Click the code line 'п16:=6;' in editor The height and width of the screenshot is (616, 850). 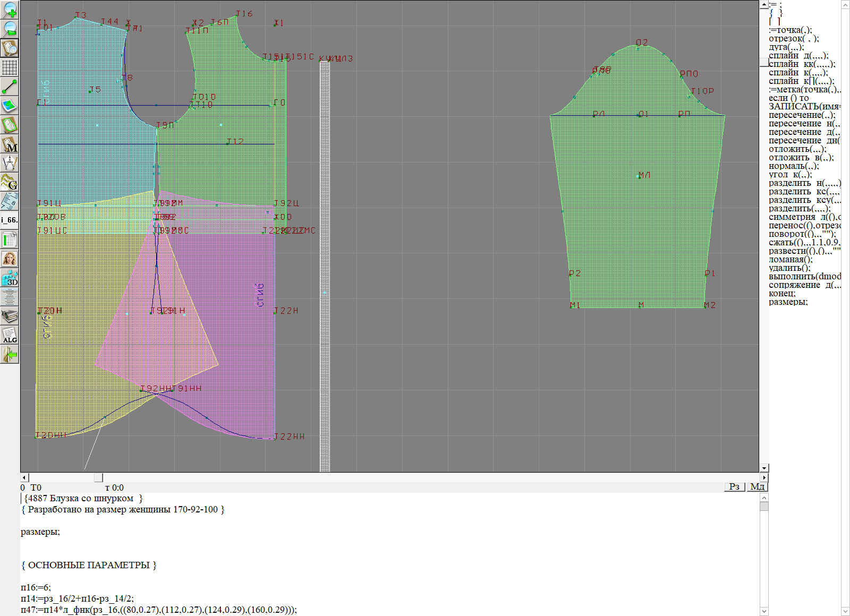coord(36,587)
